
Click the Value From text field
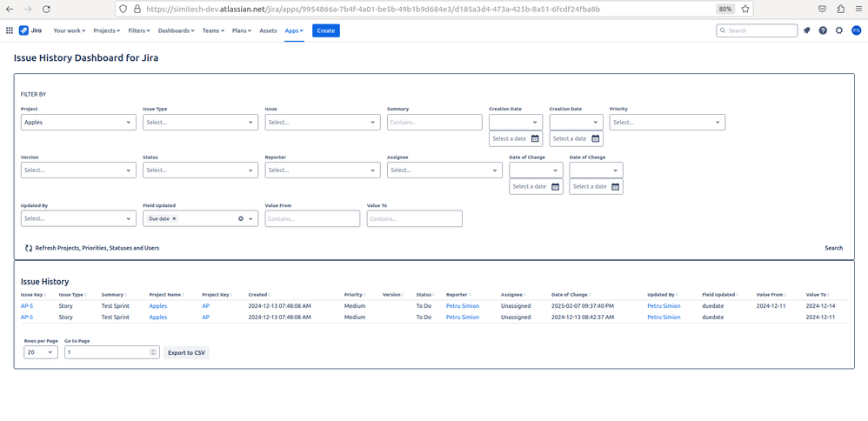(312, 219)
